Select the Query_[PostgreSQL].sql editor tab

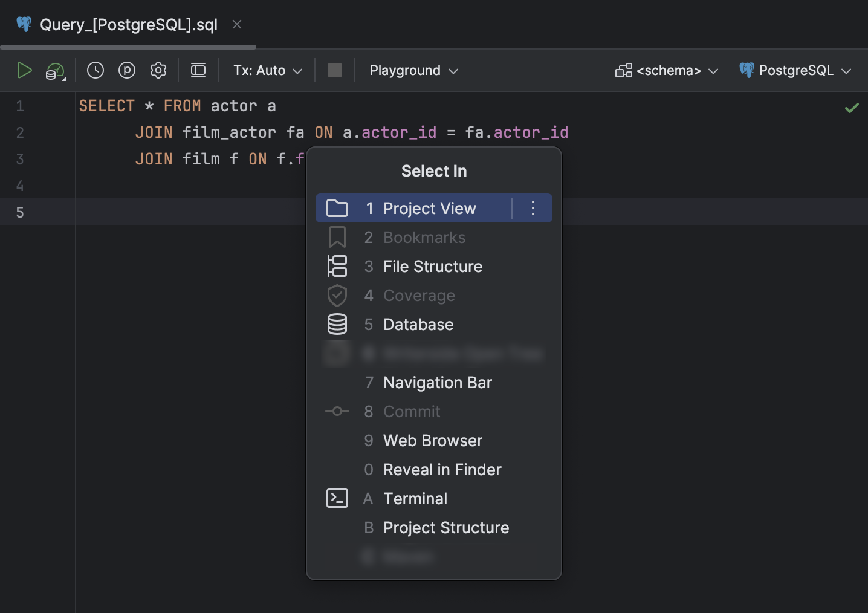pos(127,24)
